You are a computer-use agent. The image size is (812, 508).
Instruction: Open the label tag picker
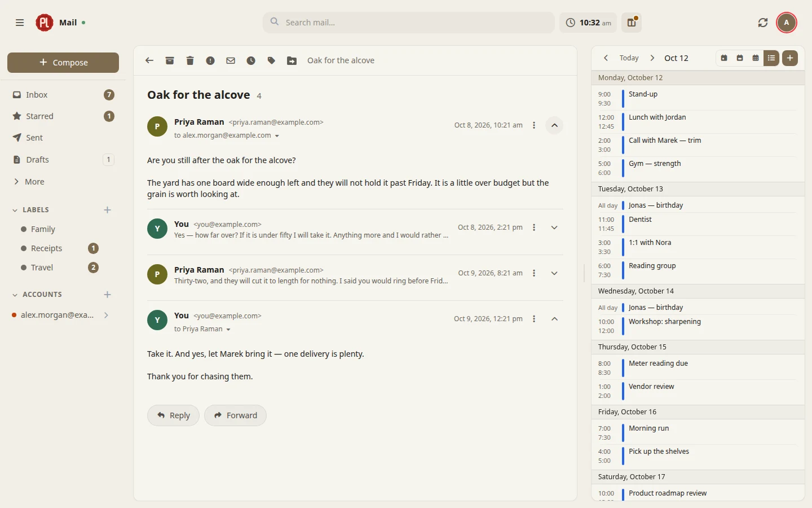(271, 60)
